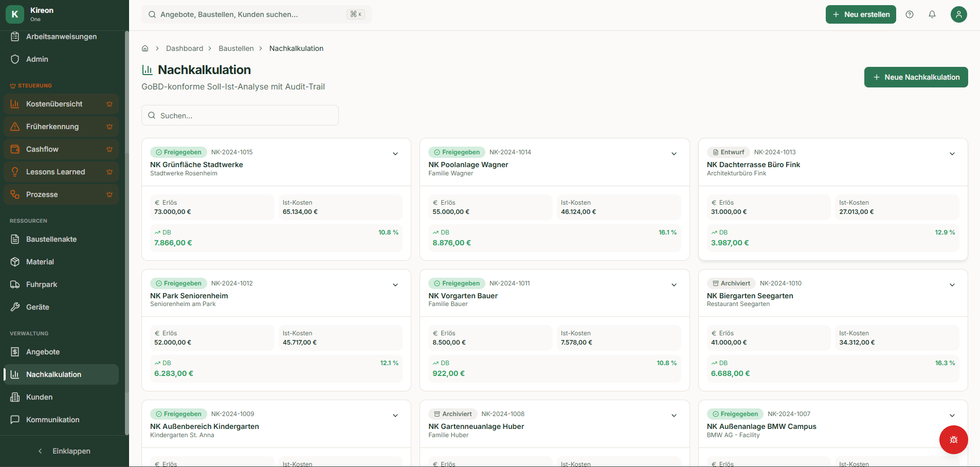Expand the NK Vorgarten Bauer card
The image size is (980, 467).
pyautogui.click(x=674, y=285)
